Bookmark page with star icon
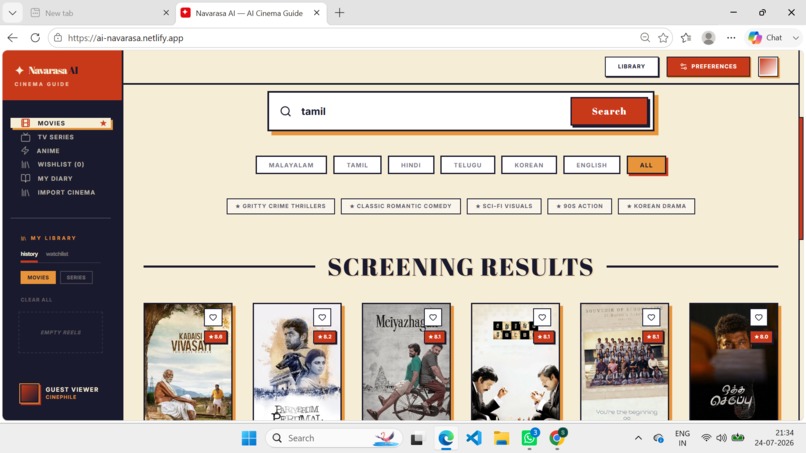The image size is (806, 453). (663, 38)
